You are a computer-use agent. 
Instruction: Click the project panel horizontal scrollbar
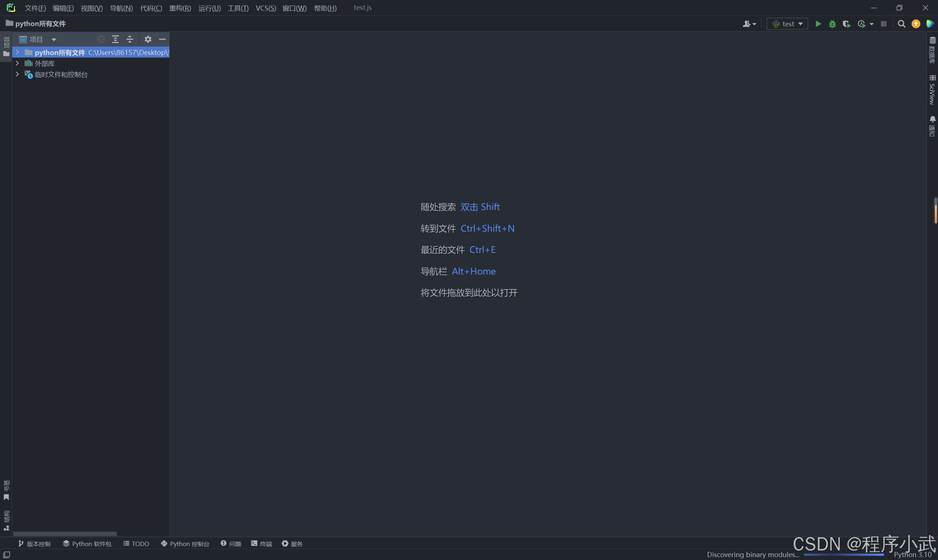pos(65,534)
